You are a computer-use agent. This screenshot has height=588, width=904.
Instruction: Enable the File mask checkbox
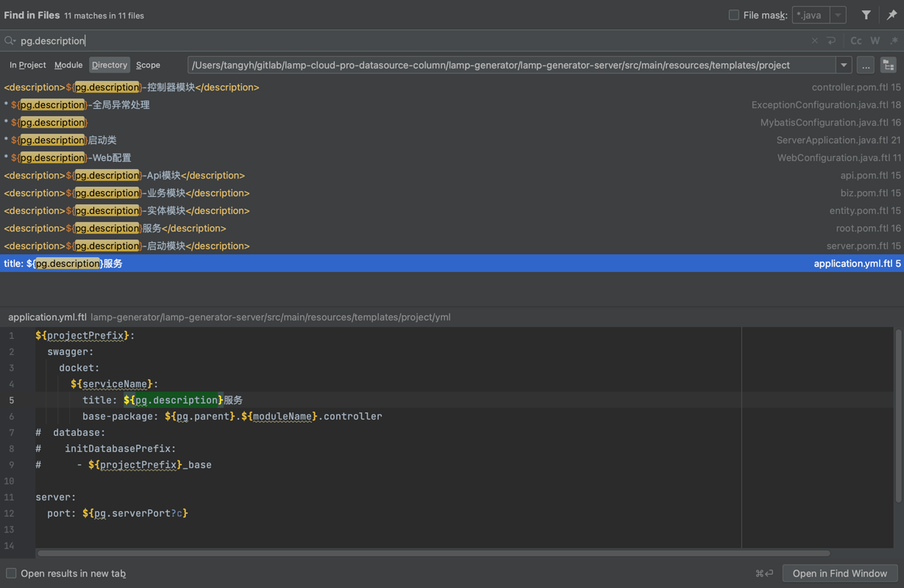pos(733,15)
